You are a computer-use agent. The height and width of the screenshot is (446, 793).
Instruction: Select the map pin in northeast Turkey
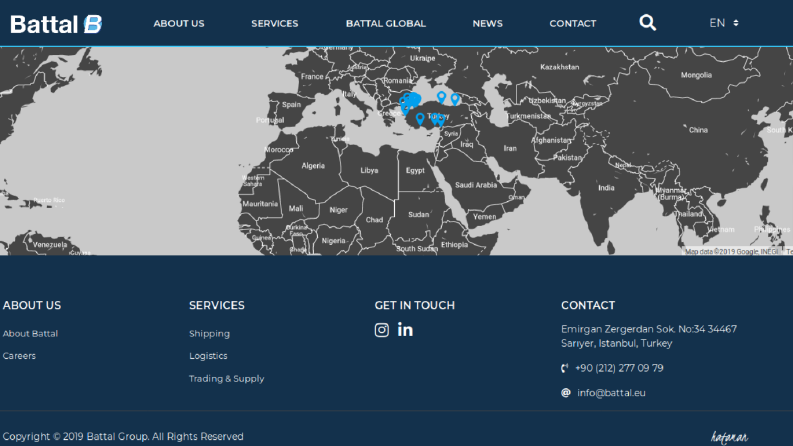pos(455,99)
